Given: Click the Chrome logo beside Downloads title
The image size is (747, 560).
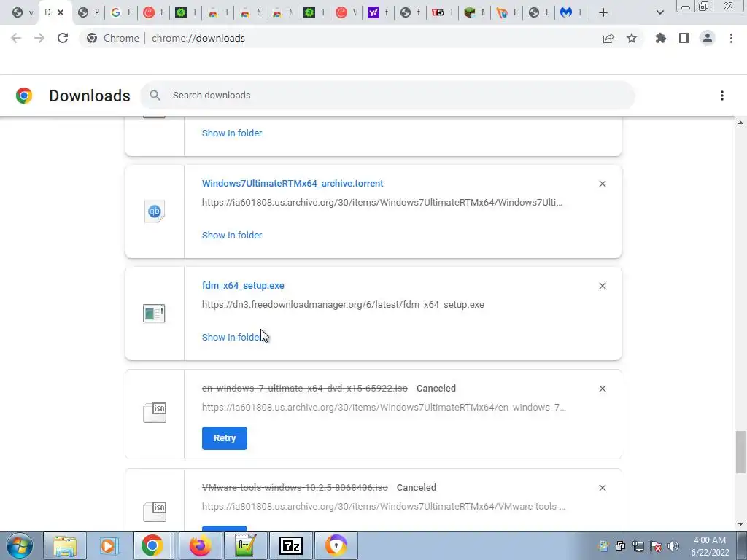Looking at the screenshot, I should 24,96.
